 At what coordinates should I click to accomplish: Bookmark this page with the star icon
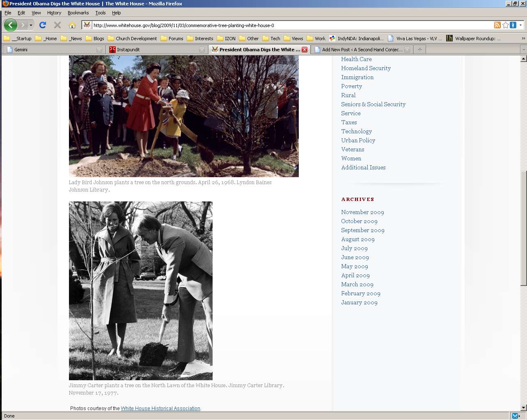(506, 25)
